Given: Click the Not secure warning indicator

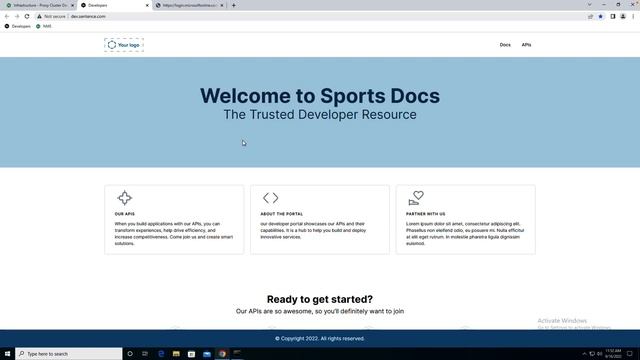Looking at the screenshot, I should pos(51,16).
